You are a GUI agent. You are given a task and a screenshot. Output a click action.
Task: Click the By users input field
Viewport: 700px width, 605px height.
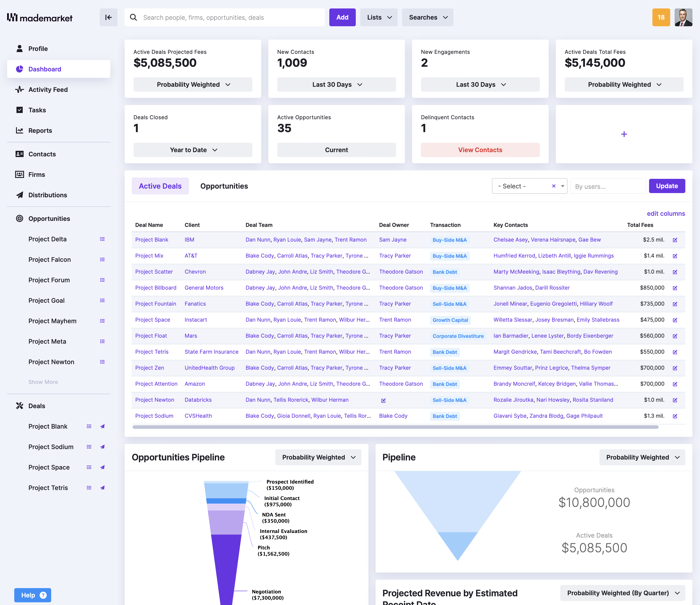point(608,186)
